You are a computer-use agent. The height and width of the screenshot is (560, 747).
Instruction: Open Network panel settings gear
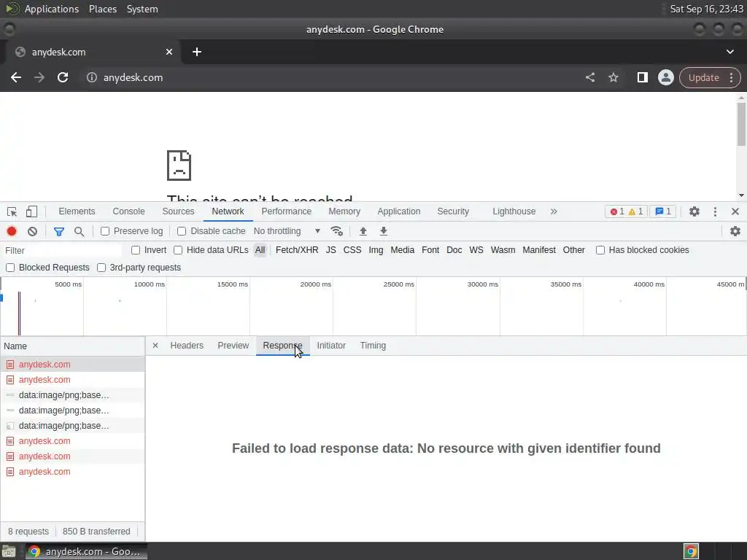coord(735,231)
